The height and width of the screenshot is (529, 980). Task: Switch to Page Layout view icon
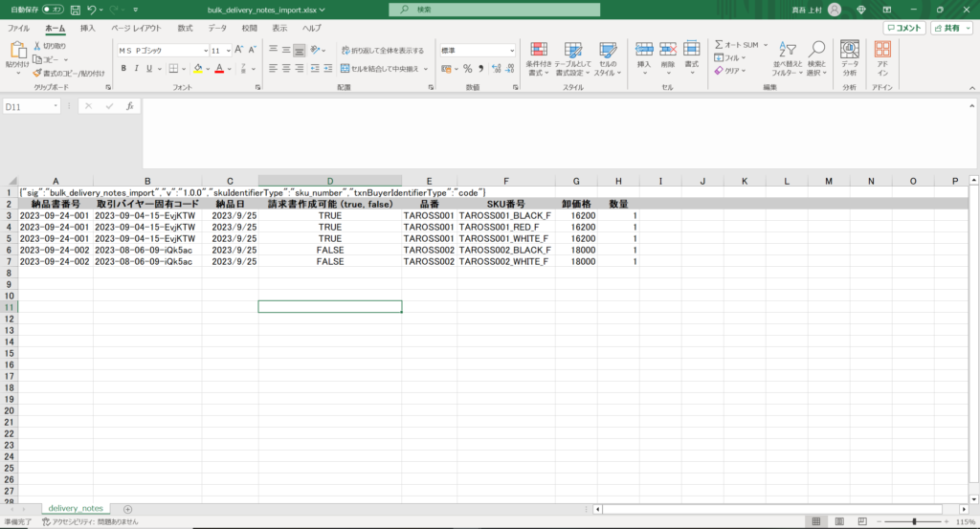coord(839,521)
